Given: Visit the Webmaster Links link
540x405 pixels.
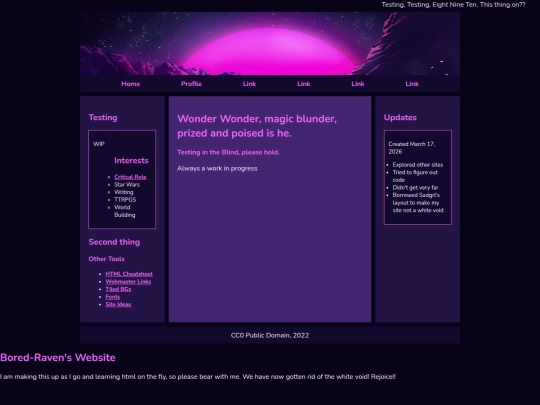Looking at the screenshot, I should coord(128,282).
